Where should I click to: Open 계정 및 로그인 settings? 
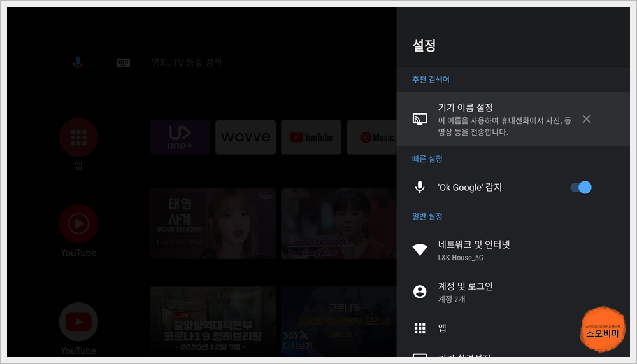(x=513, y=291)
